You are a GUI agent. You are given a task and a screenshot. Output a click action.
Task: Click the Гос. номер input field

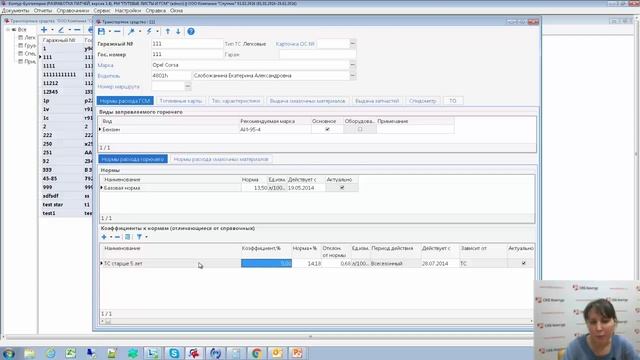(x=187, y=54)
